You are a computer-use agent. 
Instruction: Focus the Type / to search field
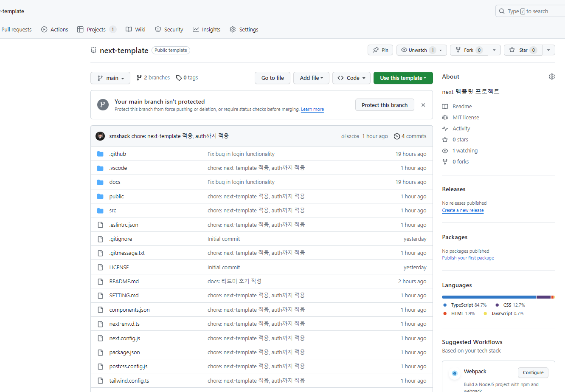click(530, 11)
